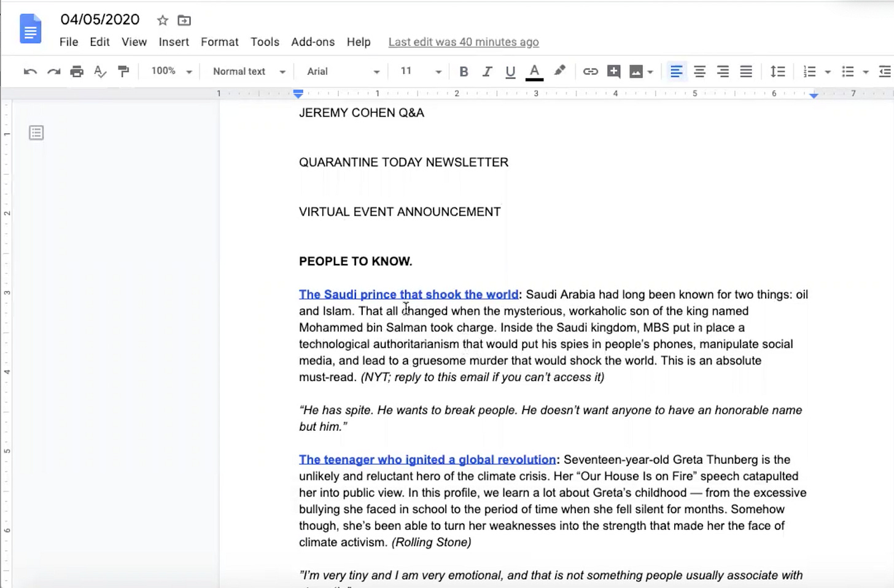Apply bulleted list
The image size is (894, 588).
848,72
